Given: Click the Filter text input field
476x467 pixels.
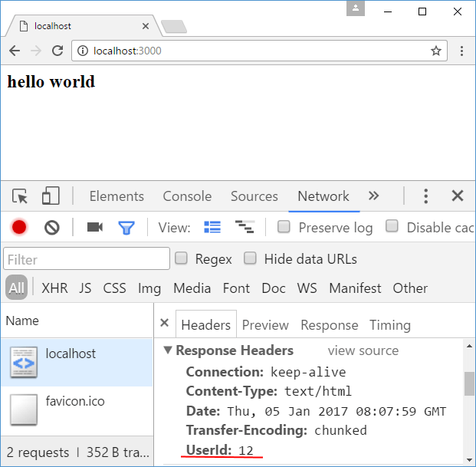Looking at the screenshot, I should 86,258.
